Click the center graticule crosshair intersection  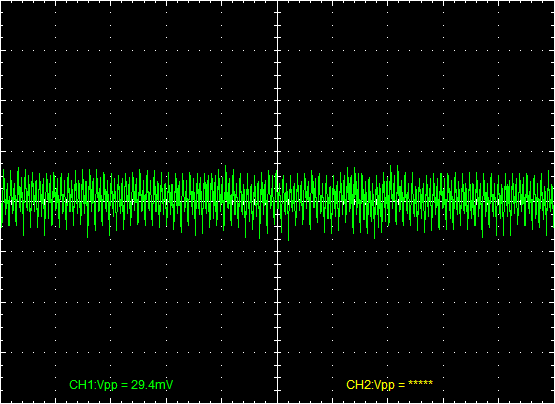[x=278, y=201]
